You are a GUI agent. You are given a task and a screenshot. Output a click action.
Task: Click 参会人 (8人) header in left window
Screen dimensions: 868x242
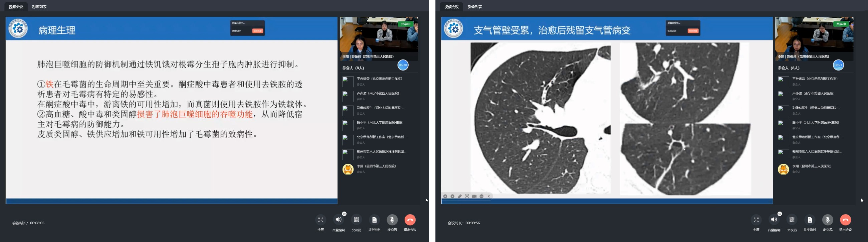pos(353,68)
